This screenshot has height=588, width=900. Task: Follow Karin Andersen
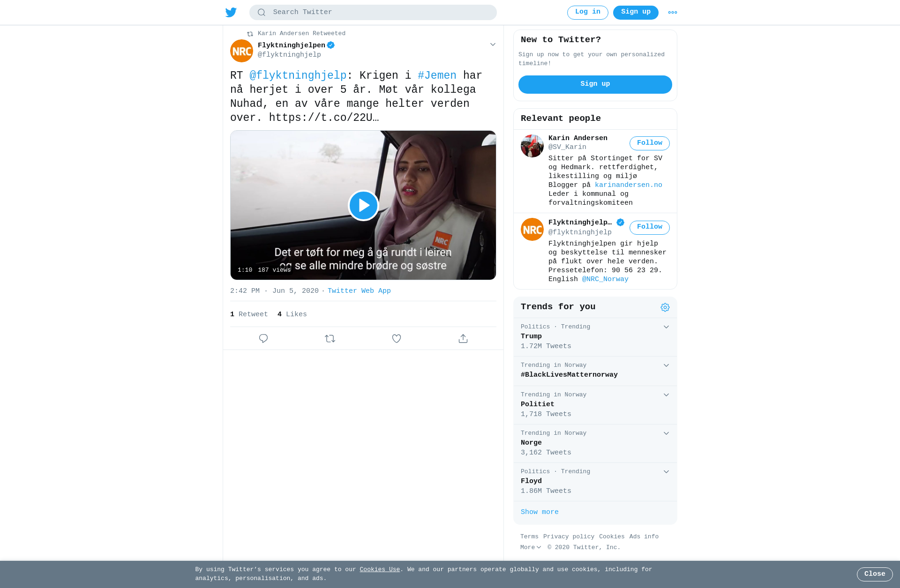(649, 143)
